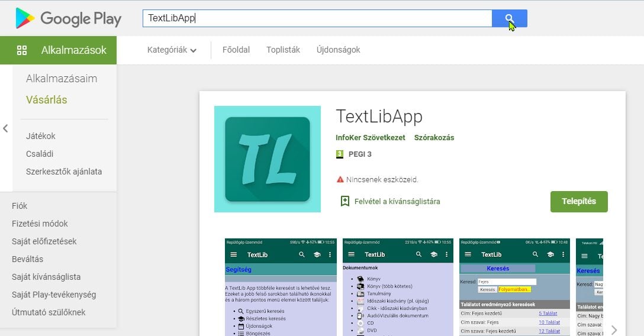Open Útmutató szülőknek
The width and height of the screenshot is (644, 336).
tap(49, 312)
